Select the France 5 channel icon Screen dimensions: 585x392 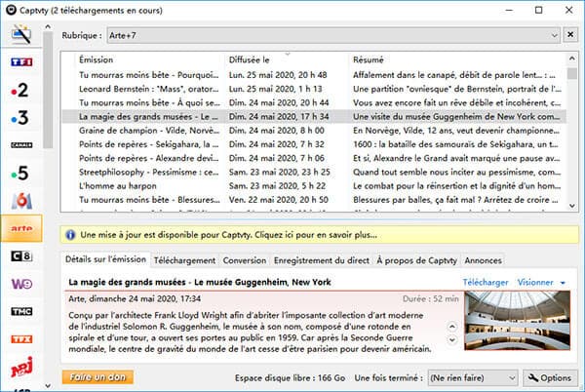19,173
